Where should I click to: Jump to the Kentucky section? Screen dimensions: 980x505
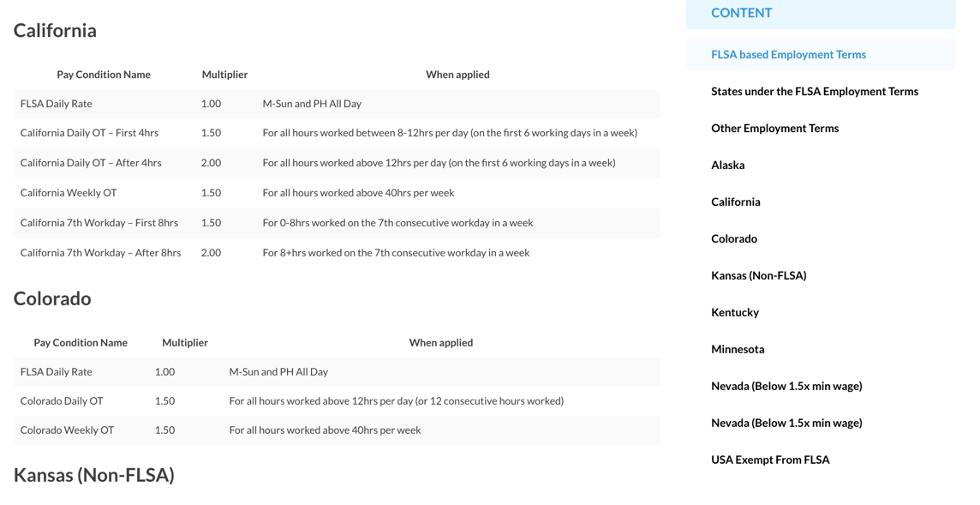[x=734, y=313]
